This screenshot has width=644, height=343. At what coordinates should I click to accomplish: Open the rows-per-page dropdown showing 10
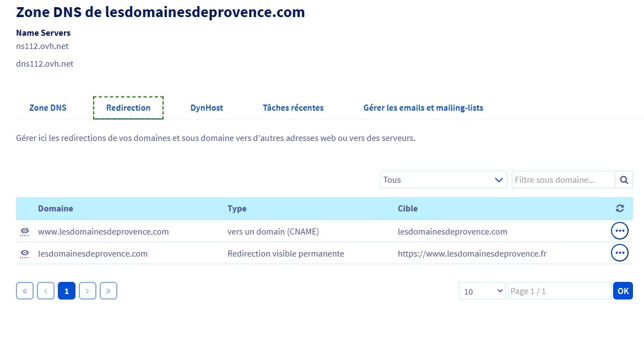pyautogui.click(x=482, y=291)
